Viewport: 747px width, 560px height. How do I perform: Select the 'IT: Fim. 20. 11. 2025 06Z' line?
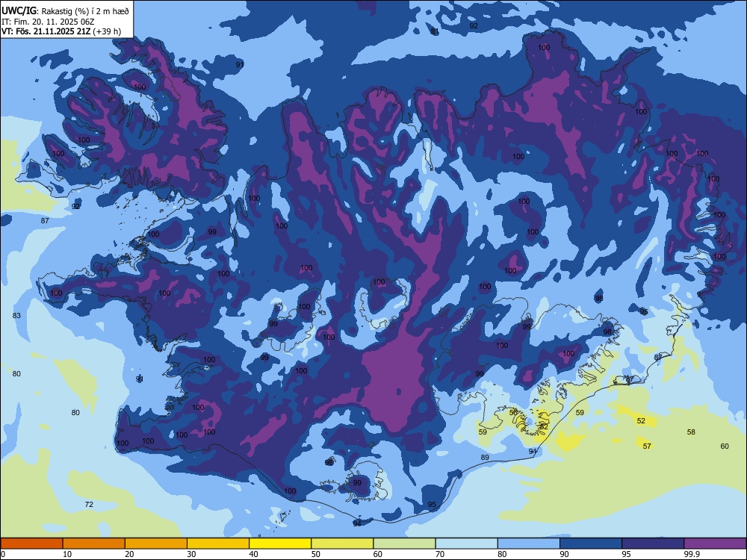point(48,22)
